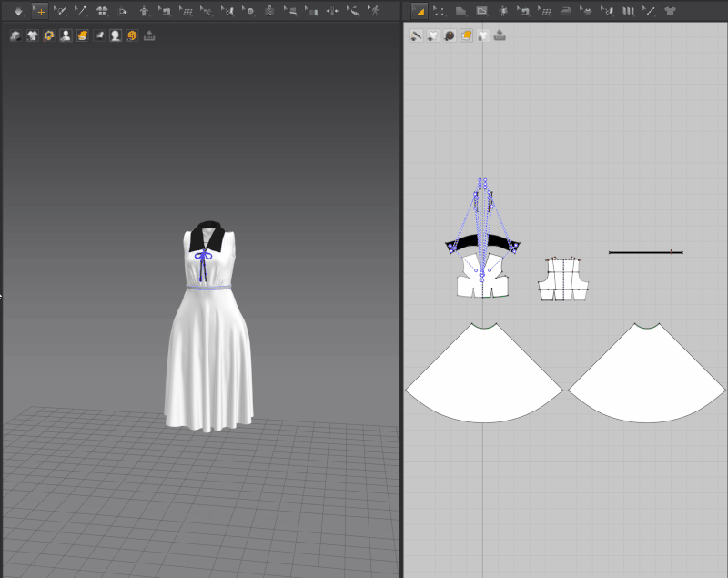The width and height of the screenshot is (728, 578).
Task: Pick the walking avatar animation icon
Action: pos(375,11)
